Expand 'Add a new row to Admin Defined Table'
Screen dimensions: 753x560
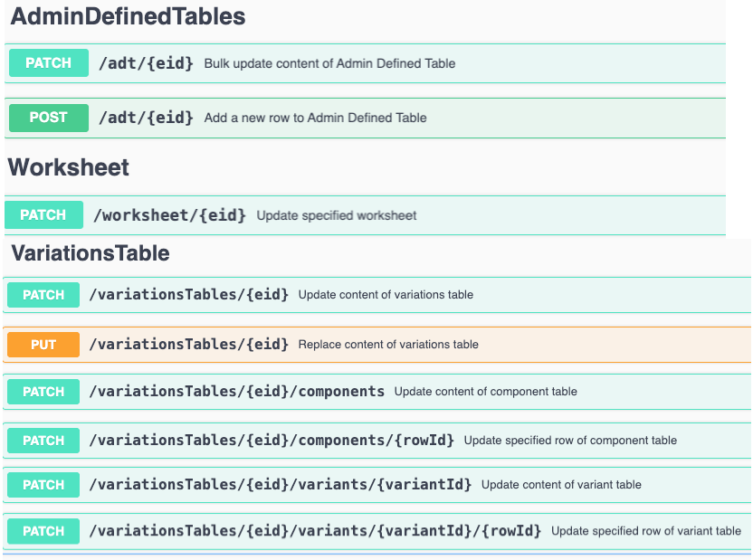pyautogui.click(x=315, y=118)
